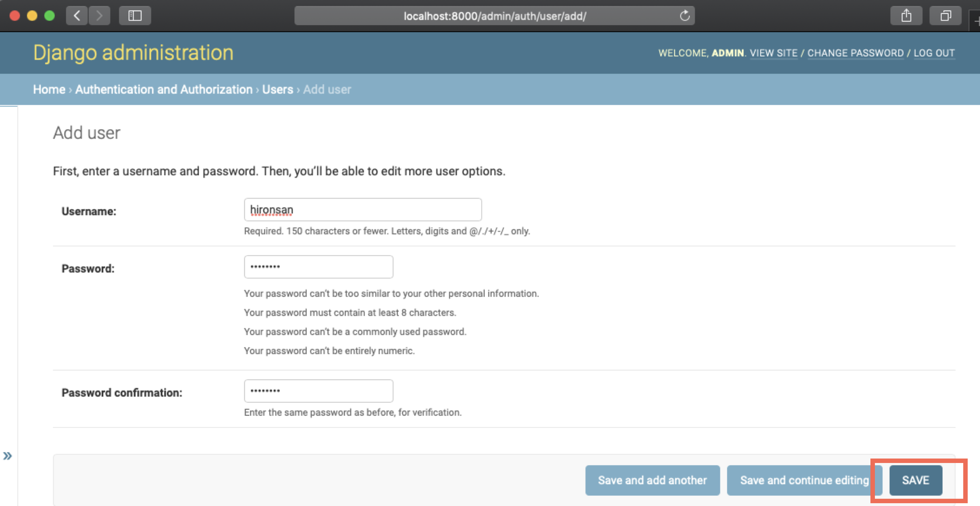Focus the Username input field
The height and width of the screenshot is (506, 980).
click(363, 209)
